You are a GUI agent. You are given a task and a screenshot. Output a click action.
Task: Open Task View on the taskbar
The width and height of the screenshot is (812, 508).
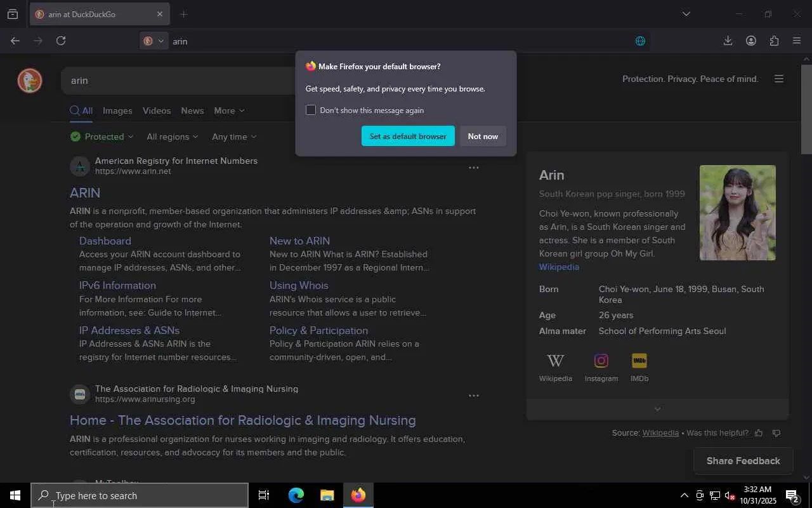click(x=264, y=495)
